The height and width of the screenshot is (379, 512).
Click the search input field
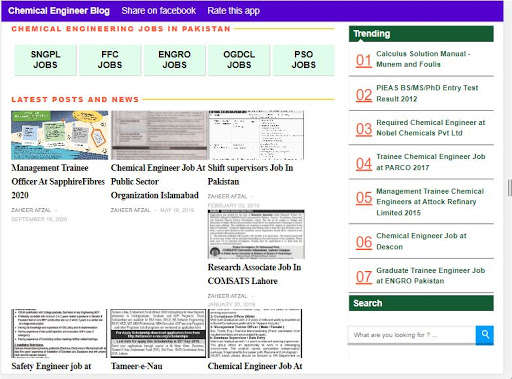pyautogui.click(x=412, y=335)
